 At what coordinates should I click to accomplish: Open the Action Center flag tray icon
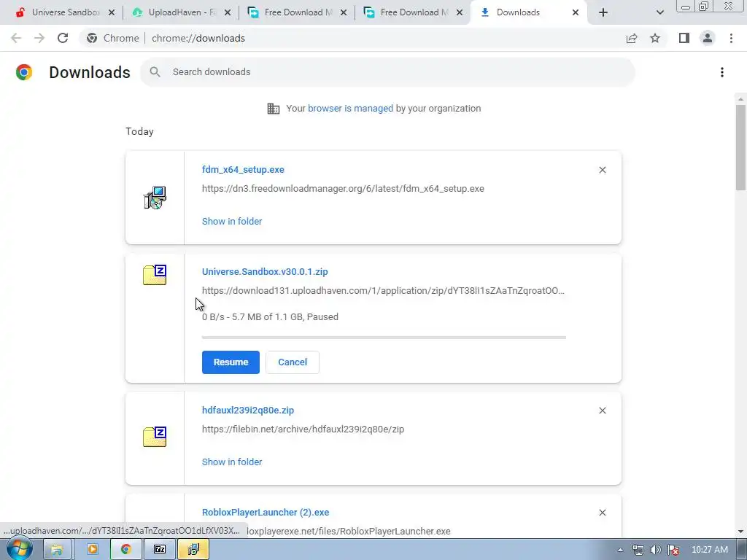click(x=673, y=550)
